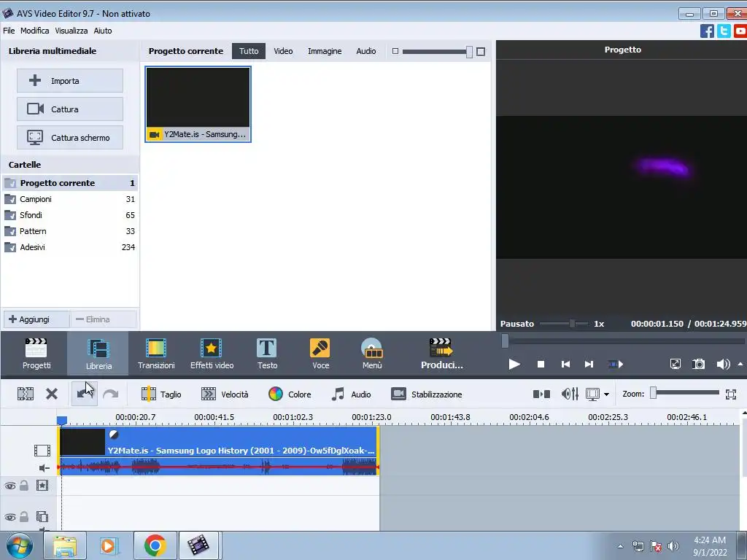Open the Voce recording tool

320,354
